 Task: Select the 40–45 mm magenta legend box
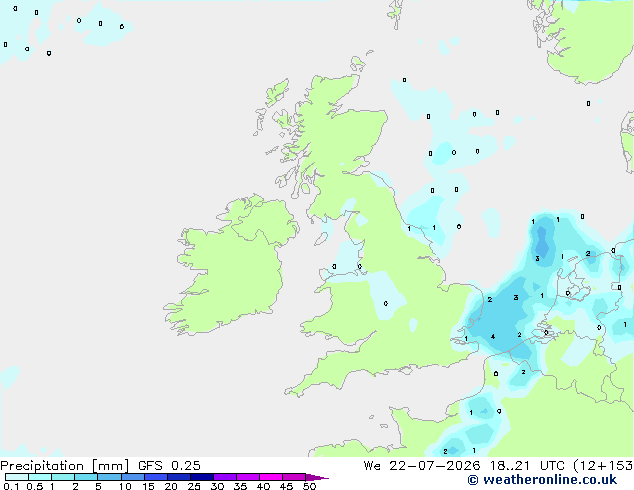[x=271, y=477]
